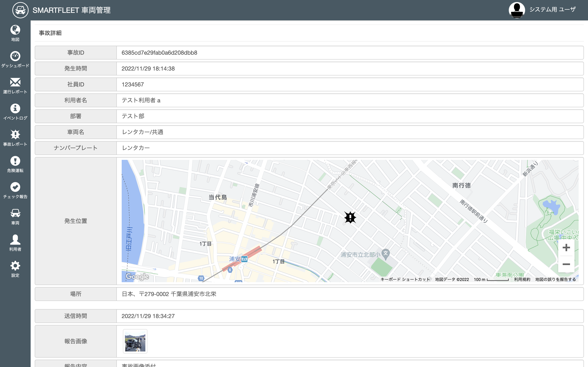Open 利用規約 link on map
The image size is (588, 367).
click(x=522, y=279)
